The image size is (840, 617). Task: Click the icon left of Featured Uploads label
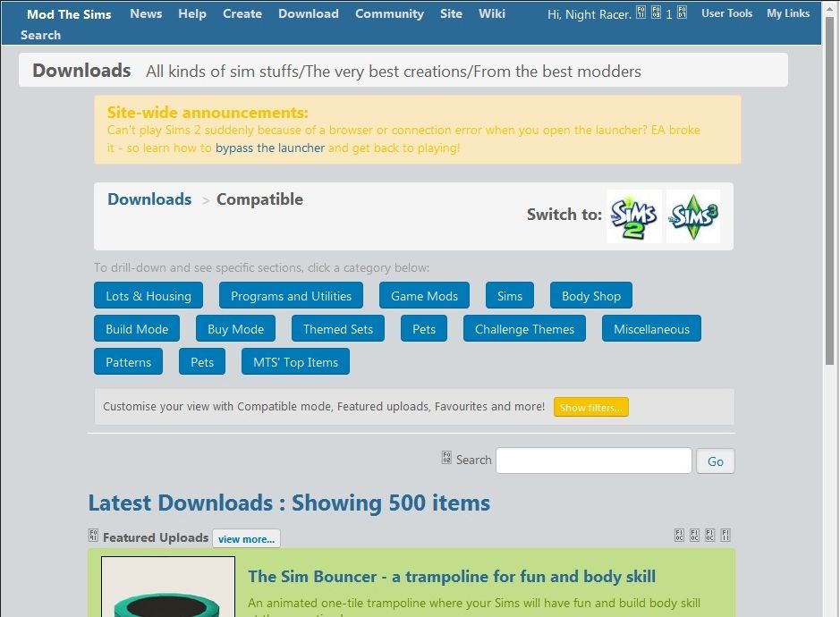[x=93, y=535]
